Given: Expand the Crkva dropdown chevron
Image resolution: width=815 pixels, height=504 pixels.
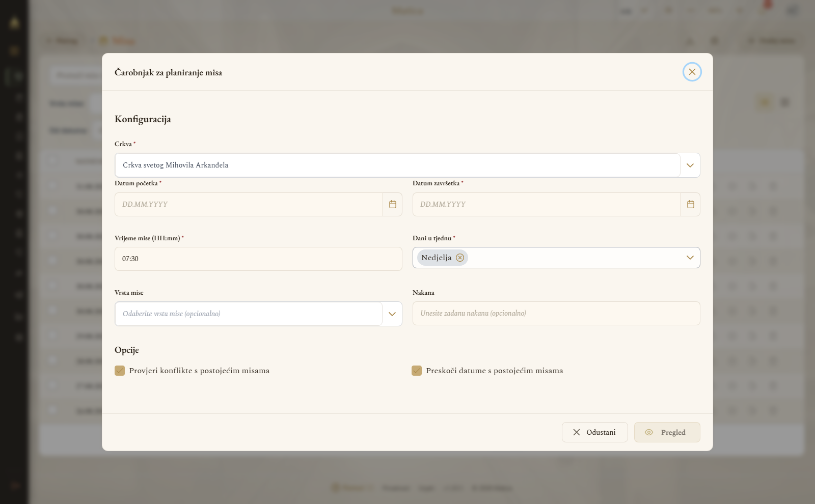Looking at the screenshot, I should (690, 165).
